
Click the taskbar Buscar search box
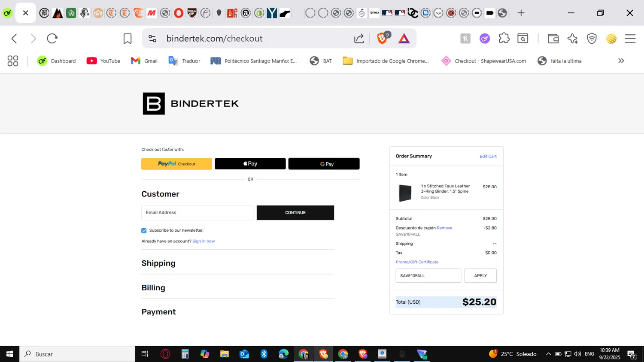[x=77, y=354]
